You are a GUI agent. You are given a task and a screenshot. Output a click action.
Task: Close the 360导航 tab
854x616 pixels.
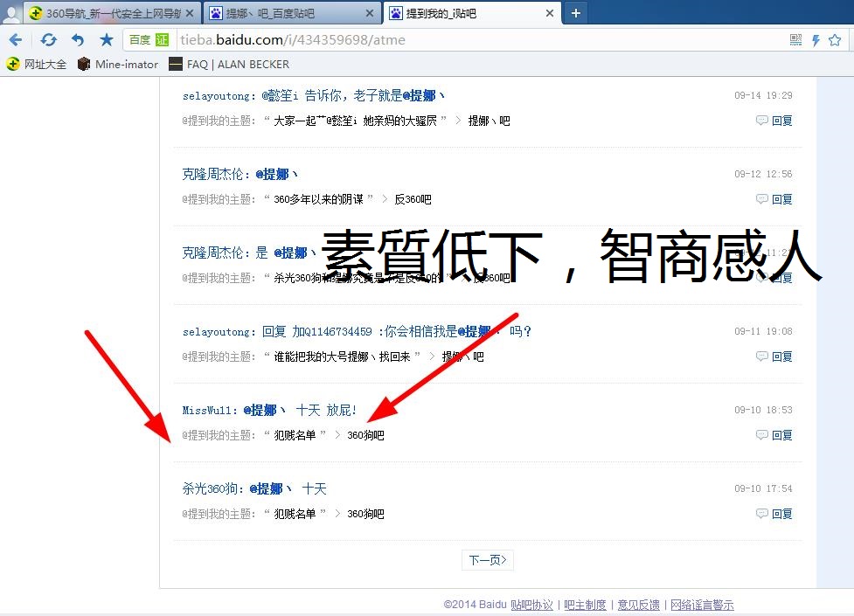pyautogui.click(x=190, y=13)
